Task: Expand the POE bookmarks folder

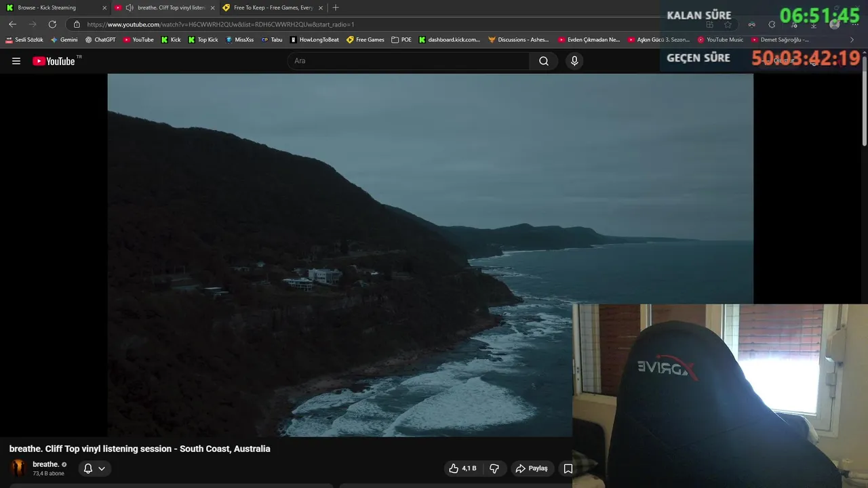Action: pos(401,40)
